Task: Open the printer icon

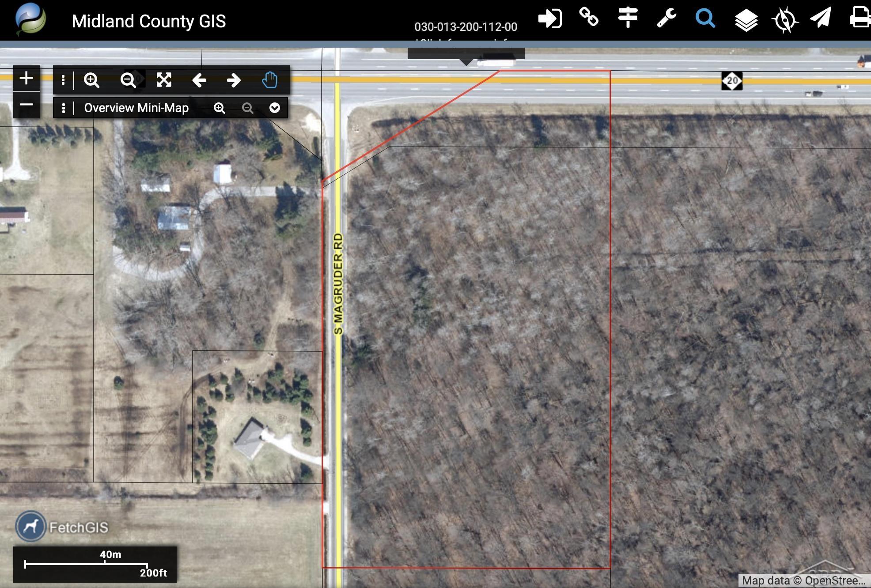Action: [860, 18]
